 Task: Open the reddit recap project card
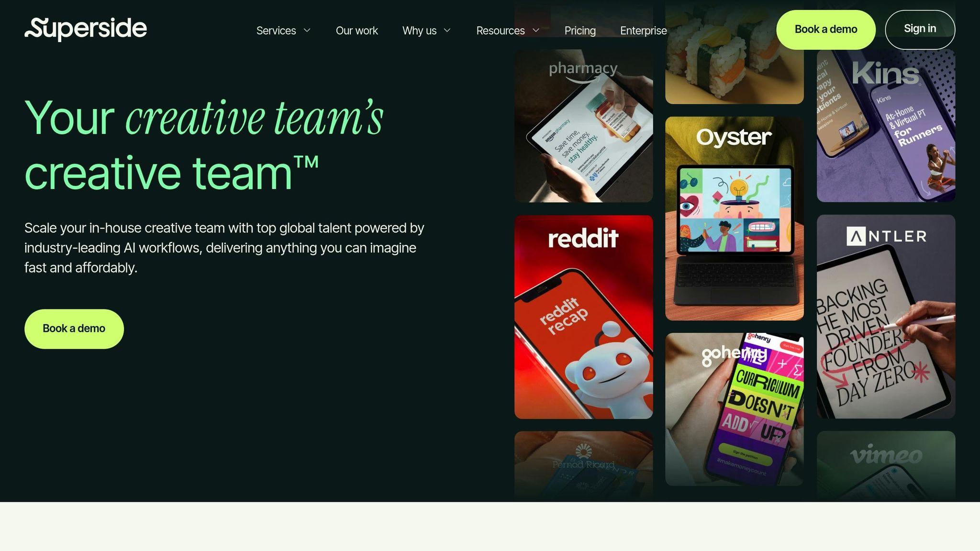click(x=584, y=317)
